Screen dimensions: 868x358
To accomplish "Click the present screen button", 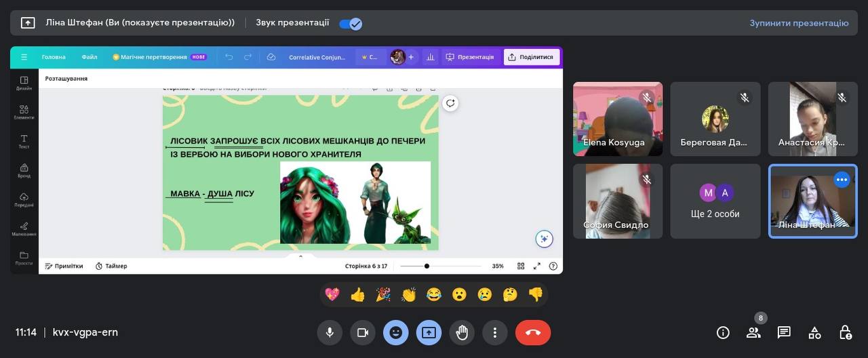I will (x=429, y=332).
